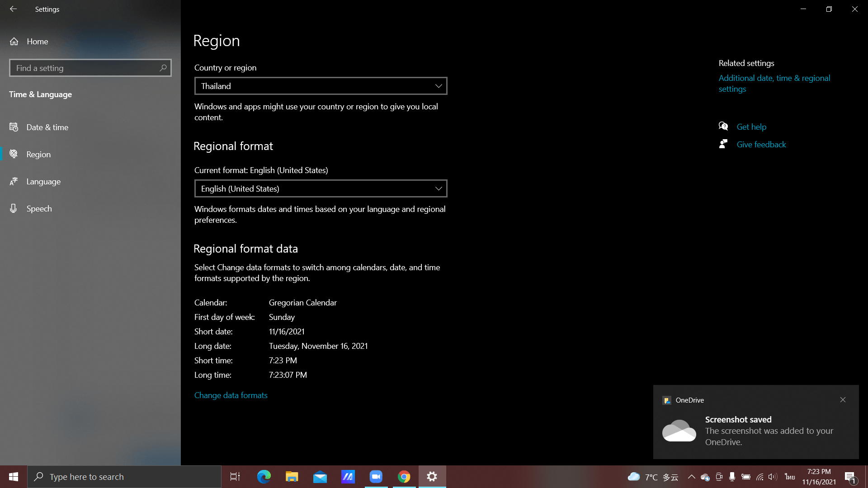Screen dimensions: 868x488
Task: Open Date & time settings page
Action: pos(47,127)
